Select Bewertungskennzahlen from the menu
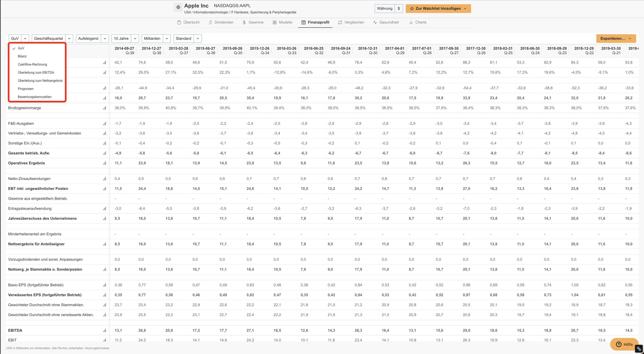 [x=37, y=97]
